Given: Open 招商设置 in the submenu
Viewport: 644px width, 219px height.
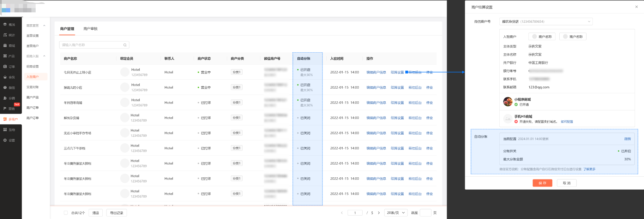Looking at the screenshot, I should click(x=32, y=66).
